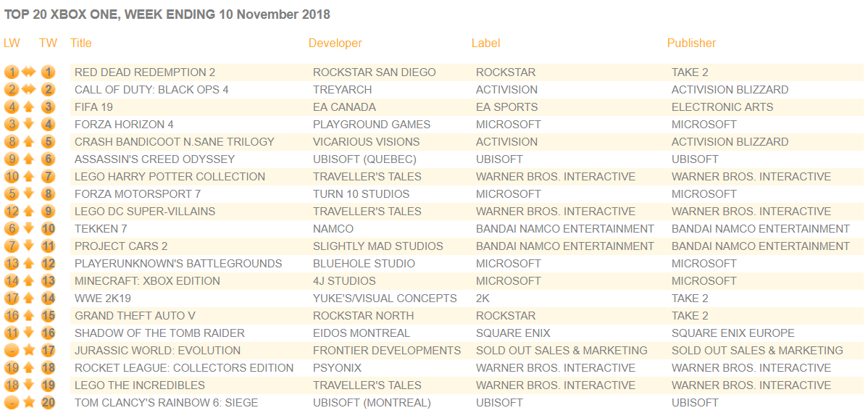Click the up arrow in the Assassin's Creed Odyssey row
Image resolution: width=868 pixels, height=413 pixels.
(x=29, y=159)
